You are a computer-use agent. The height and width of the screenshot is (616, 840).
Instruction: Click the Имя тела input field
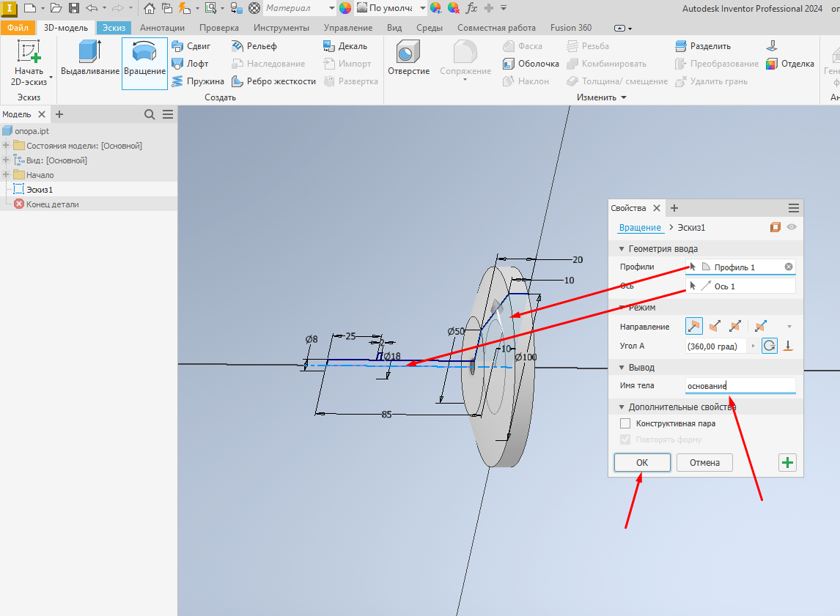740,385
